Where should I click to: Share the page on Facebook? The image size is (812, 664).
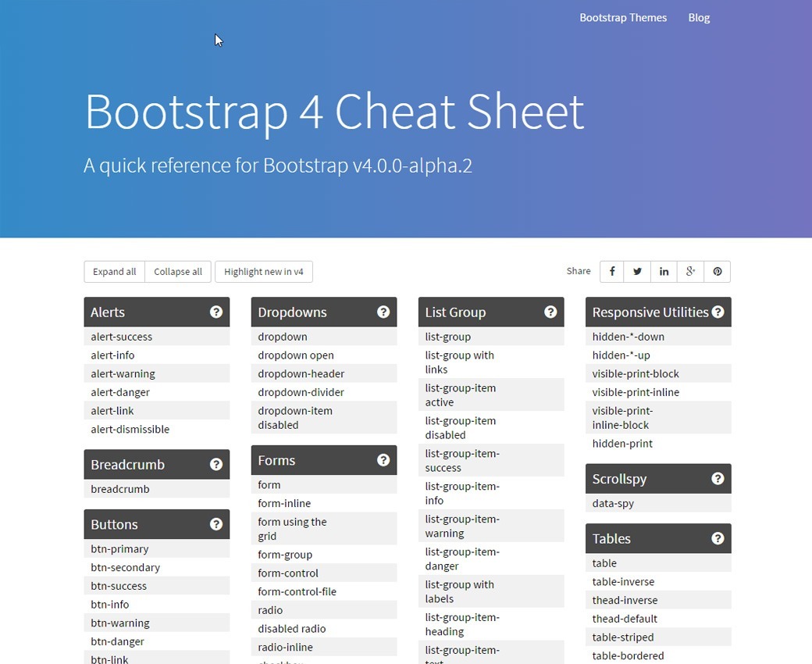612,272
